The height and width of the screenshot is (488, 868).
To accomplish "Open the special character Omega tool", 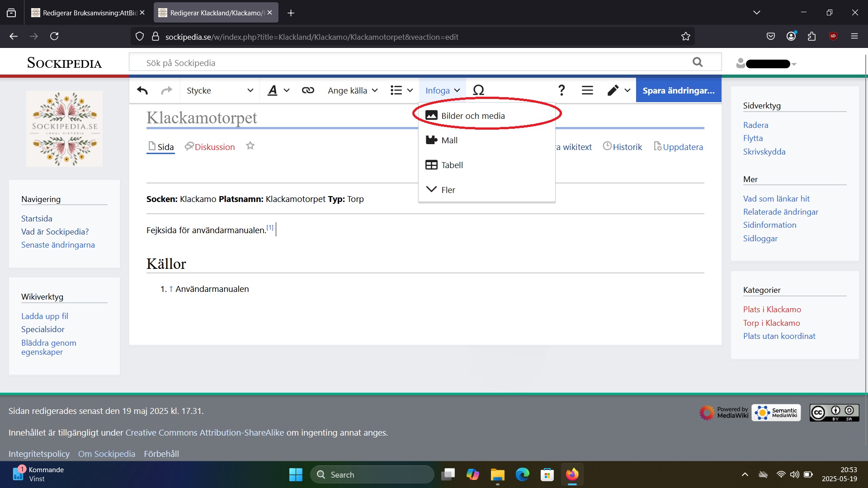I will coord(478,90).
